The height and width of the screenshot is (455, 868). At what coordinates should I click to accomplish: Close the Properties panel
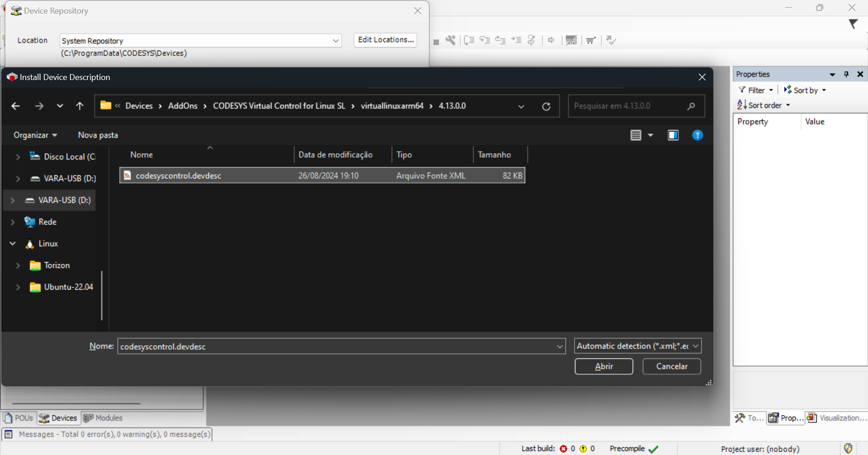click(x=860, y=74)
